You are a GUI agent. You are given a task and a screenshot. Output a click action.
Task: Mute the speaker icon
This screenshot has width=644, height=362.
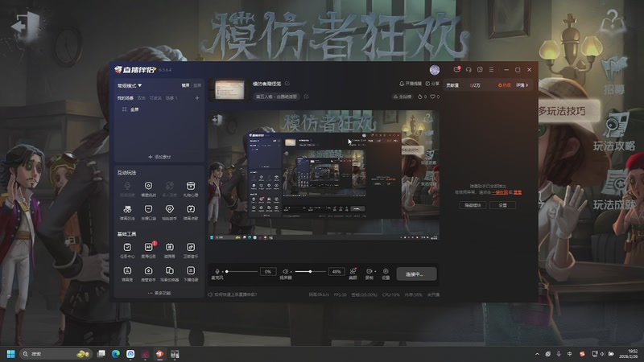(285, 271)
